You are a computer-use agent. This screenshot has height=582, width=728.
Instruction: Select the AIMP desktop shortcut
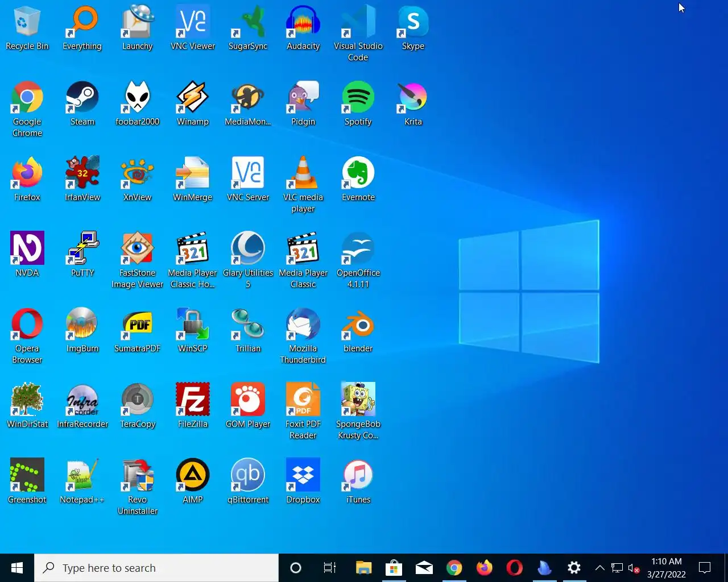click(192, 482)
